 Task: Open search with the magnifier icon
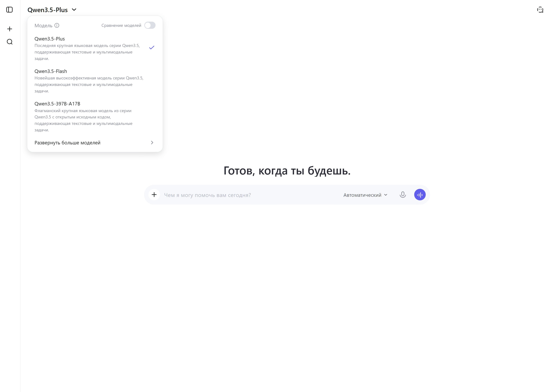pyautogui.click(x=10, y=42)
